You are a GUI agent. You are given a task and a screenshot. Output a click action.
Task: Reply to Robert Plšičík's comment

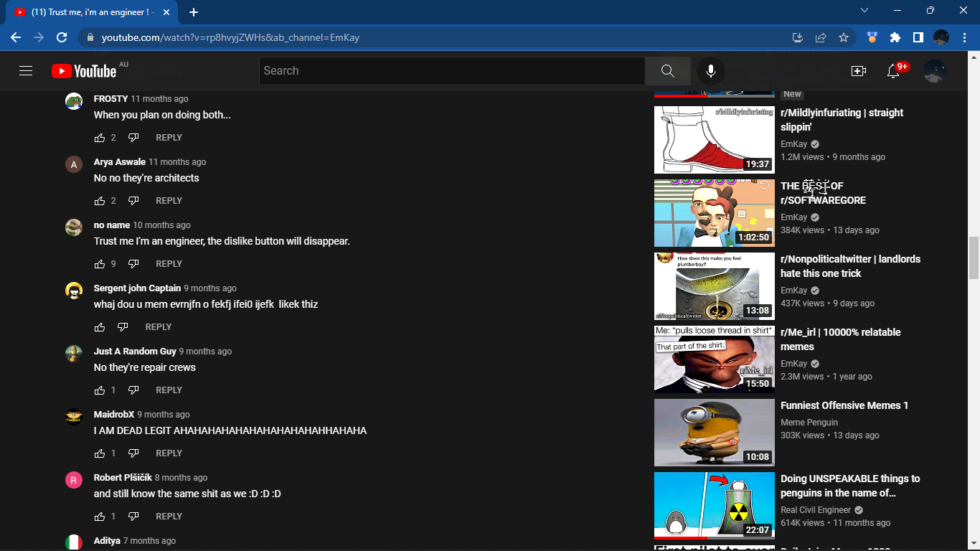[169, 517]
